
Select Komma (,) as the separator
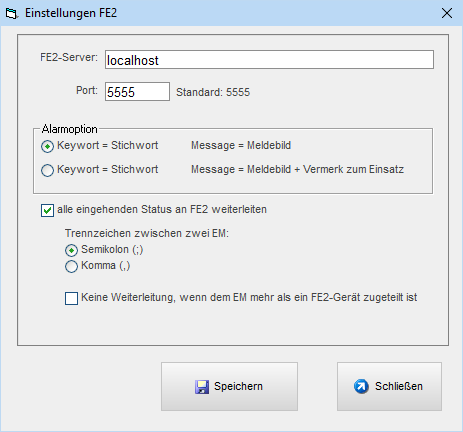tap(71, 266)
